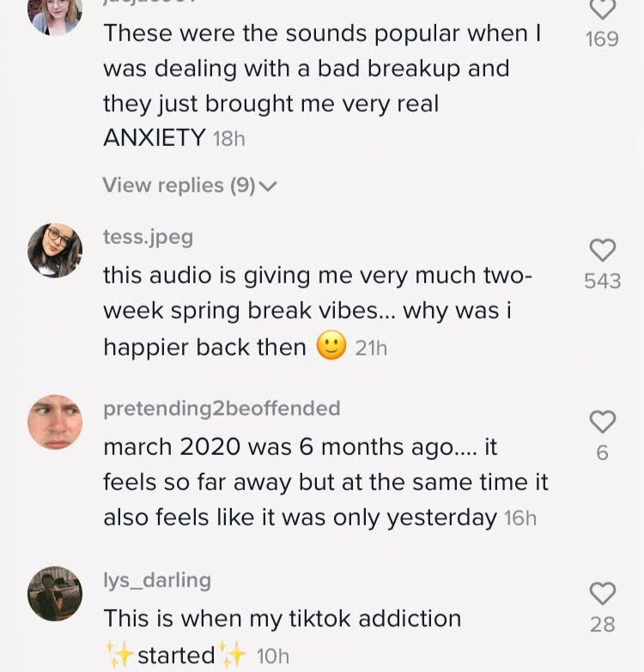Like the comment by tess.jpeg
Image resolution: width=644 pixels, height=672 pixels.
[603, 250]
